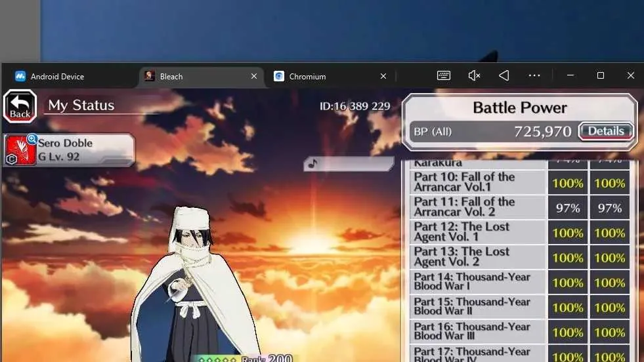Viewport: 644px width, 362px height.
Task: Select Part 12: The Lost Agent Vol. 1
Action: pos(478,232)
